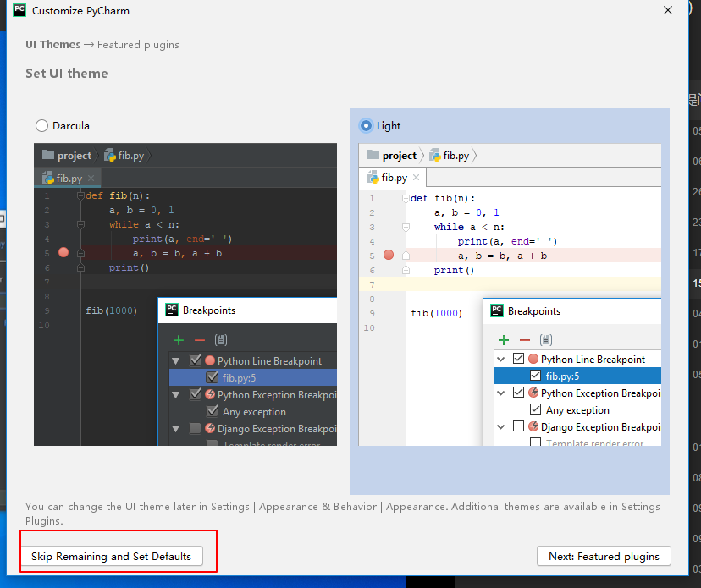Click print(a, end=' ') line in Light preview
This screenshot has height=588, width=701.
point(507,241)
